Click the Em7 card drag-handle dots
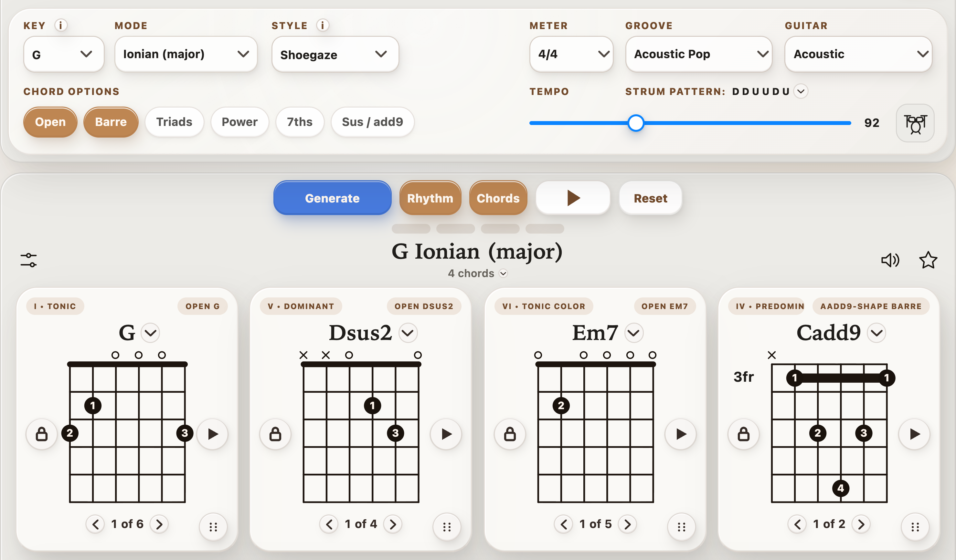The height and width of the screenshot is (560, 956). (x=681, y=527)
